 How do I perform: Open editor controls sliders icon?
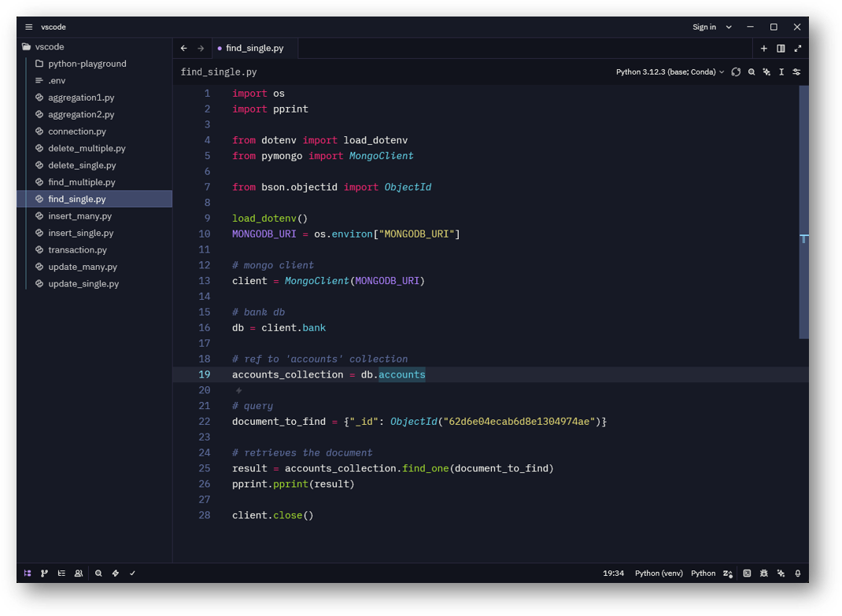point(796,72)
